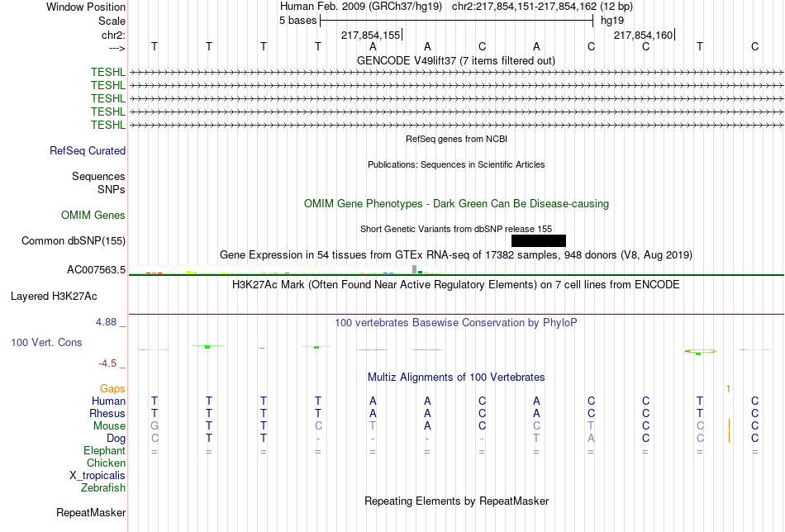
Task: Click the Human Feb. 2009 (GRCh37/hg19) title
Action: [361, 7]
